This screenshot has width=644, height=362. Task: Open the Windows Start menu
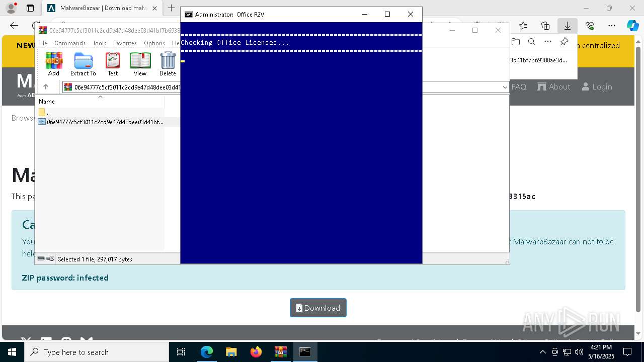click(x=12, y=352)
